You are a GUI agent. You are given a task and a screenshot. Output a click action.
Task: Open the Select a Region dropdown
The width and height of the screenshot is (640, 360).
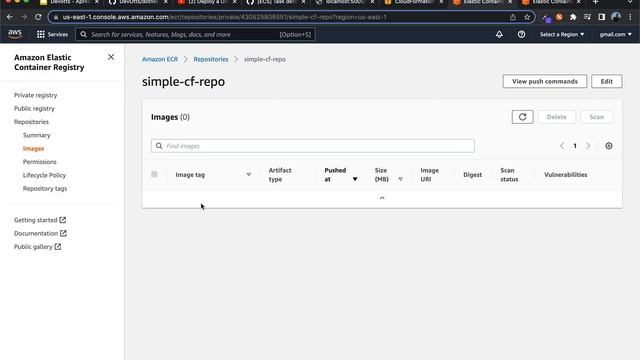pyautogui.click(x=562, y=34)
